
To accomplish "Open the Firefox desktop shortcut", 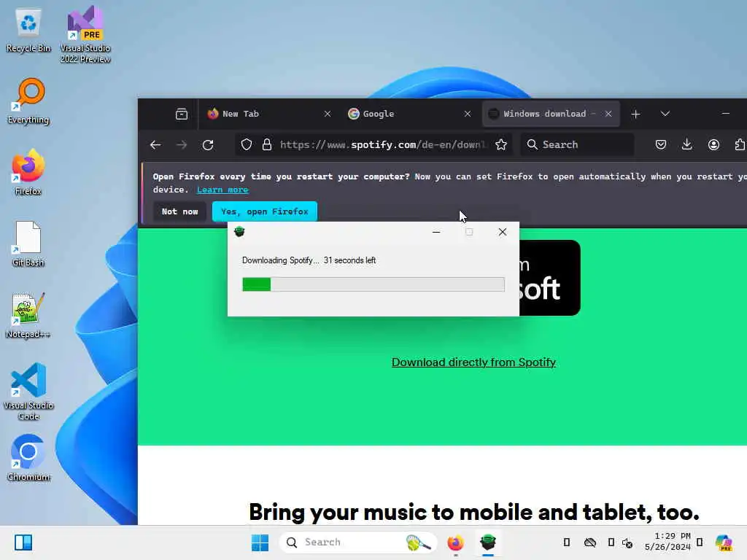I will [28, 172].
